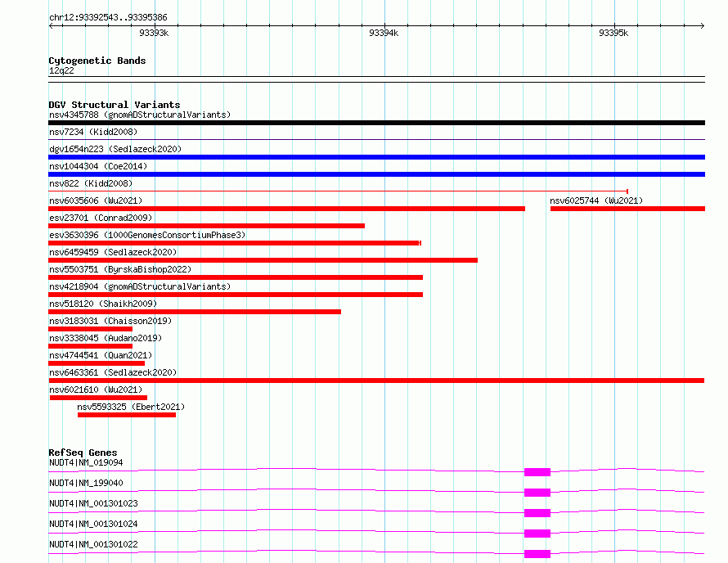Open nsv6035606 (Wu2021) label

click(96, 200)
